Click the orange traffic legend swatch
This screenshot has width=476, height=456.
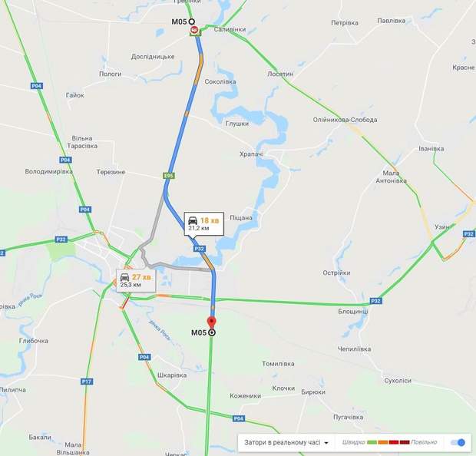pos(382,442)
